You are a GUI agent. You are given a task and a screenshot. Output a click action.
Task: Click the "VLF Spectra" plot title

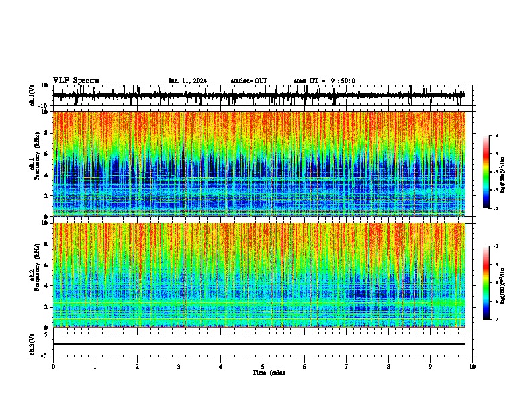[x=76, y=81]
